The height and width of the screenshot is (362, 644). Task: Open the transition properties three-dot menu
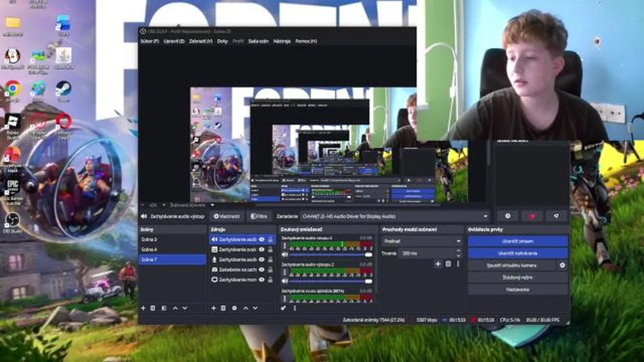coord(458,264)
